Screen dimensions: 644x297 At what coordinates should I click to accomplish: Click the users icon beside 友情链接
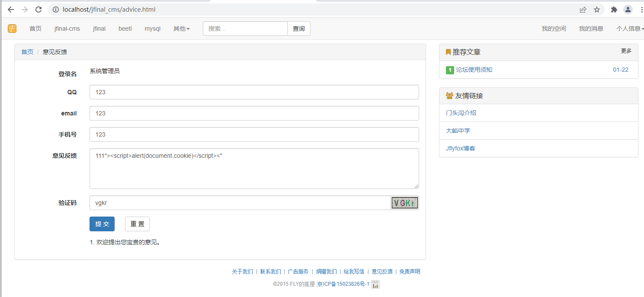[x=449, y=96]
